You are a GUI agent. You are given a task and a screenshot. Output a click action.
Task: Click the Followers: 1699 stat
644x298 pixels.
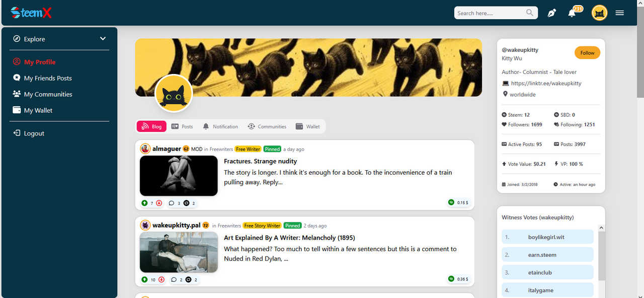522,124
